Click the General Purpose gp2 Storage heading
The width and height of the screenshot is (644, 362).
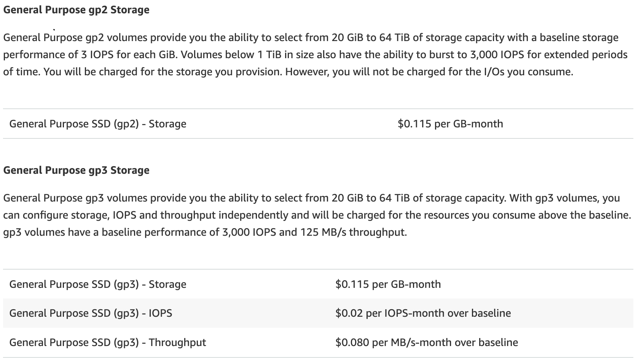point(76,10)
